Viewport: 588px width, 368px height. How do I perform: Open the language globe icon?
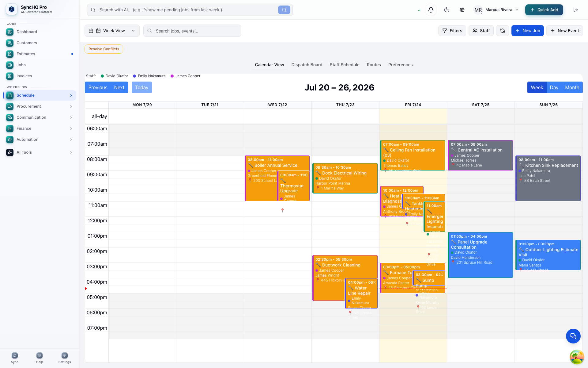tap(462, 10)
